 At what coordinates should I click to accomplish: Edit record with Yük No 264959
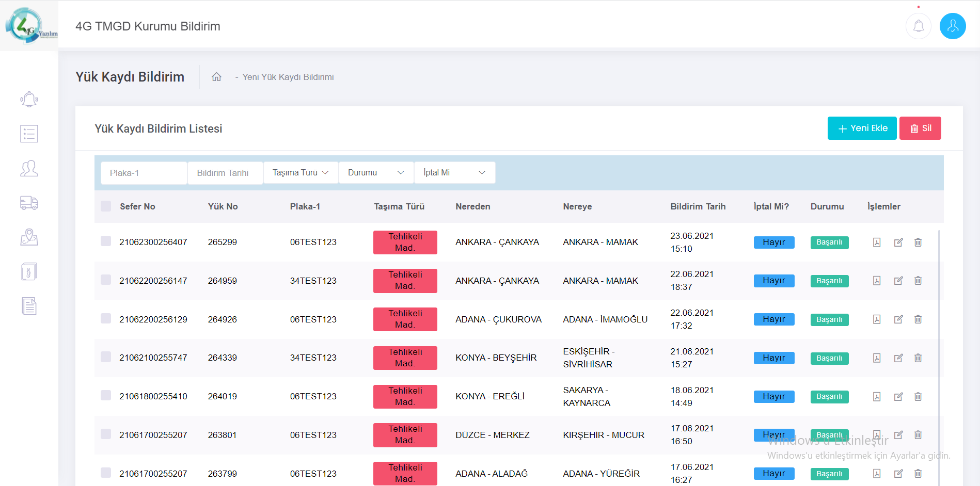click(x=898, y=281)
